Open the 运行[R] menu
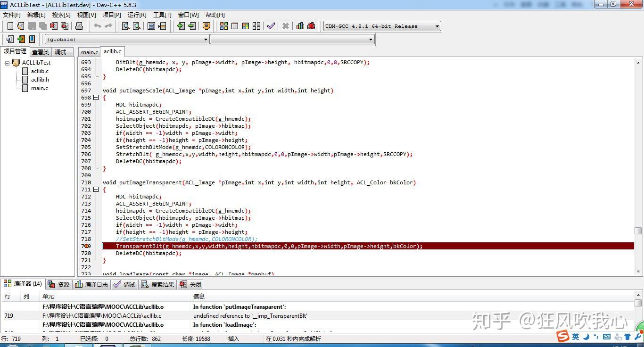This screenshot has height=347, width=644. click(137, 15)
